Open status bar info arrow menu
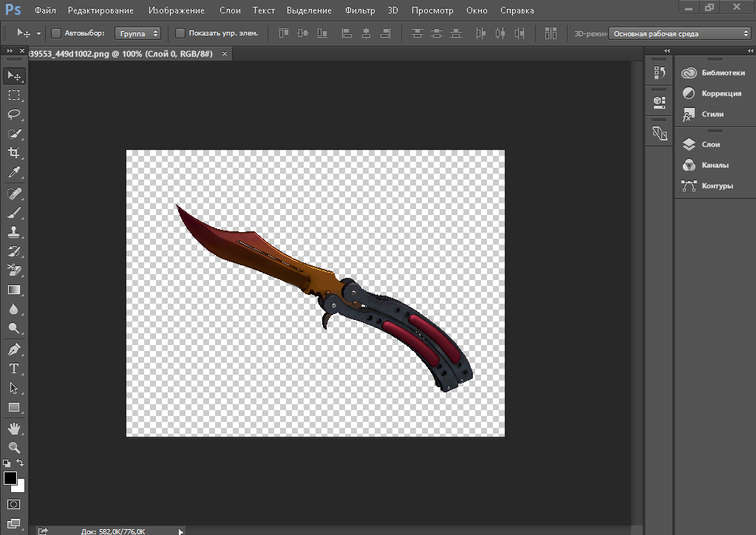The image size is (756, 535). [x=181, y=531]
